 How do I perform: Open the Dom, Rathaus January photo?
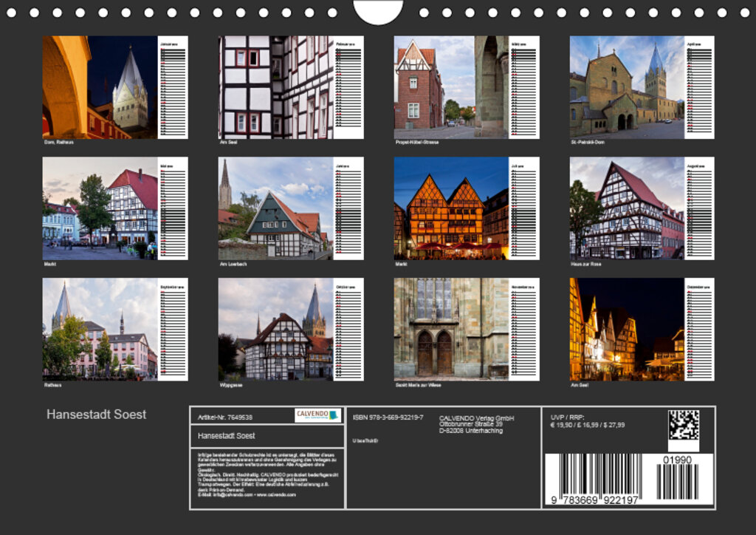pyautogui.click(x=100, y=87)
